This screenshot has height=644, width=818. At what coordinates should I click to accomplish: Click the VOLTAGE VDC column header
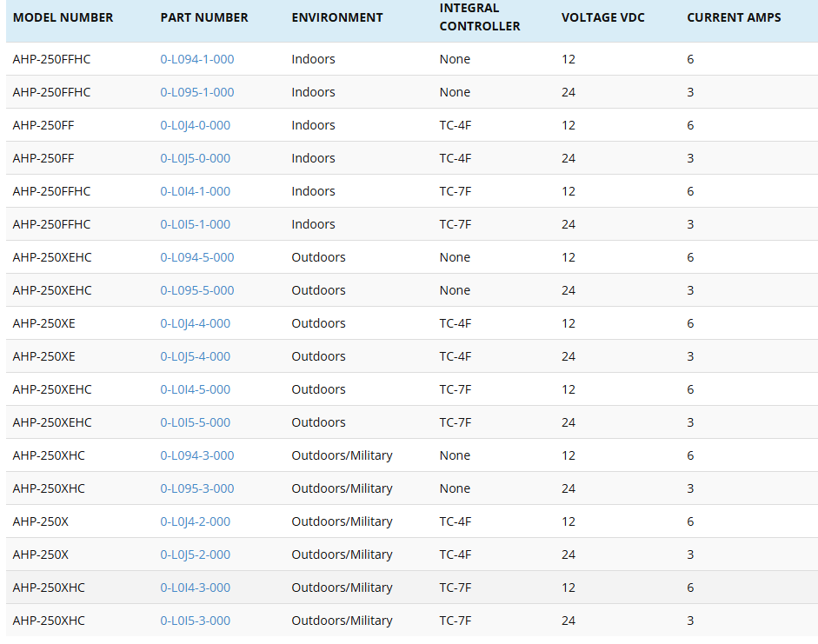pos(602,17)
